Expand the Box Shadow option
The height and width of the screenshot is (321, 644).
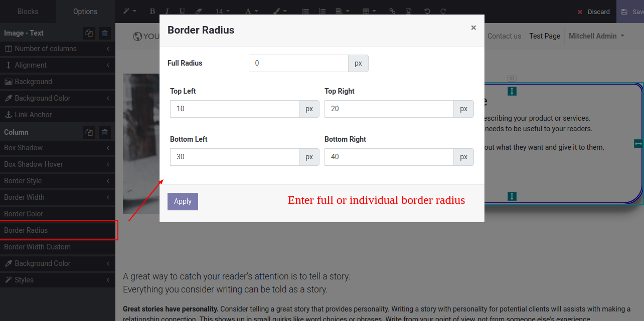pos(58,148)
